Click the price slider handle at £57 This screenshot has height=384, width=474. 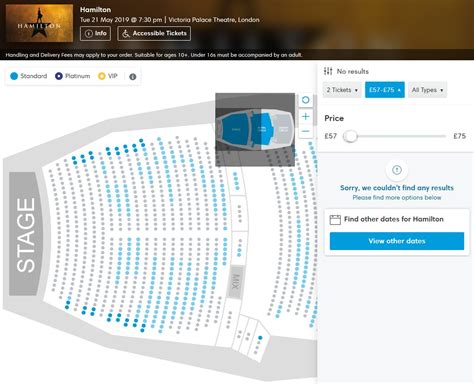[x=350, y=136]
